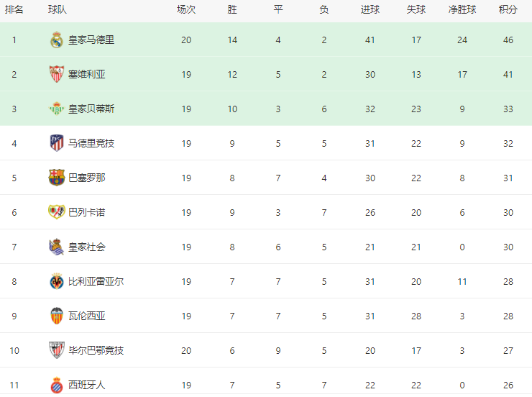Click the Real Madrid crest icon
532x397 pixels.
(x=57, y=40)
